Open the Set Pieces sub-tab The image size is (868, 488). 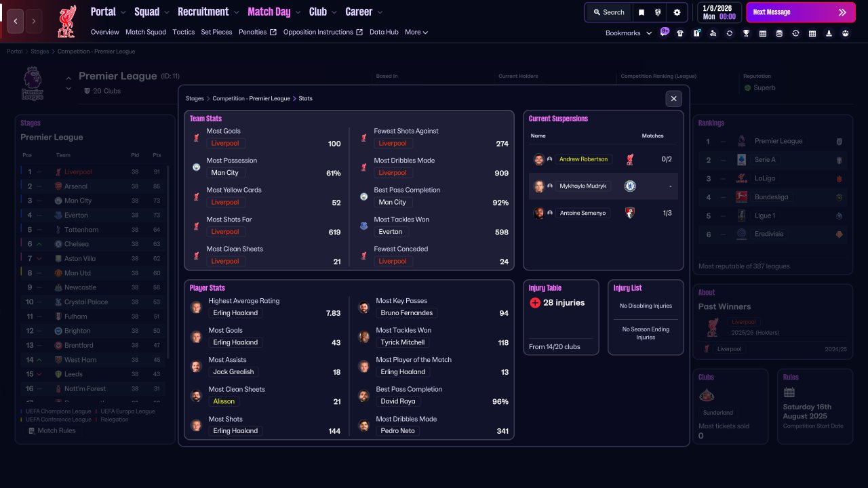(x=216, y=32)
